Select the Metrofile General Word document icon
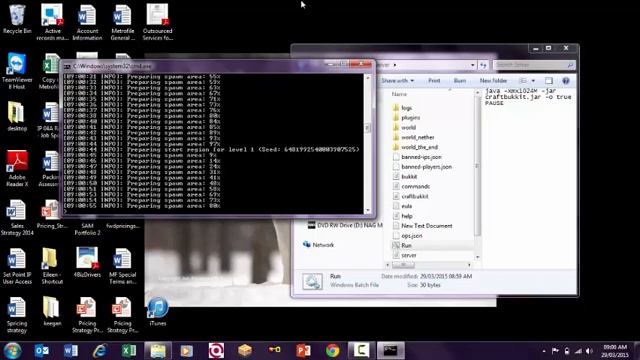Image resolution: width=640 pixels, height=360 pixels. [x=122, y=22]
